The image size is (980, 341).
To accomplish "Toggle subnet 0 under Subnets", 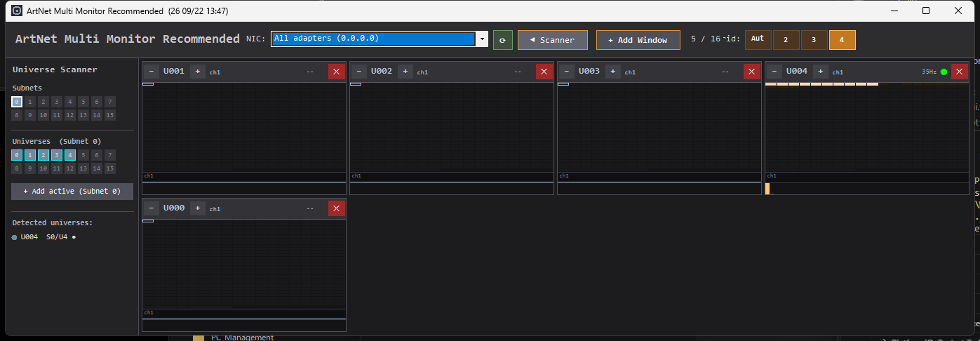I will (x=17, y=102).
